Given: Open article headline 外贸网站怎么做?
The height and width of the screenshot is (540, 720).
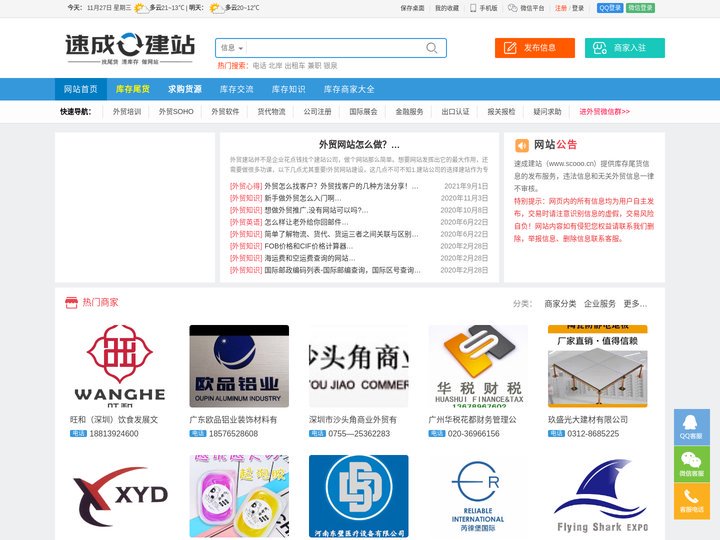Looking at the screenshot, I should [x=359, y=145].
